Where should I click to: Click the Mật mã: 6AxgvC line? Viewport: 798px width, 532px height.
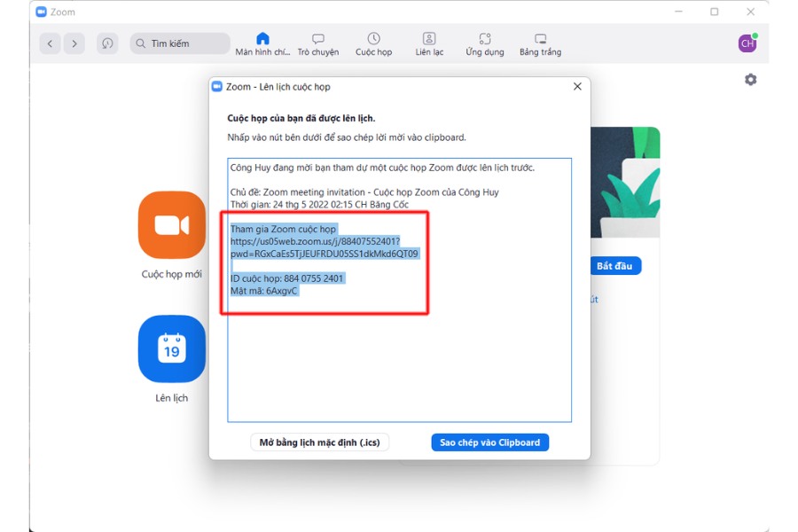pos(264,291)
